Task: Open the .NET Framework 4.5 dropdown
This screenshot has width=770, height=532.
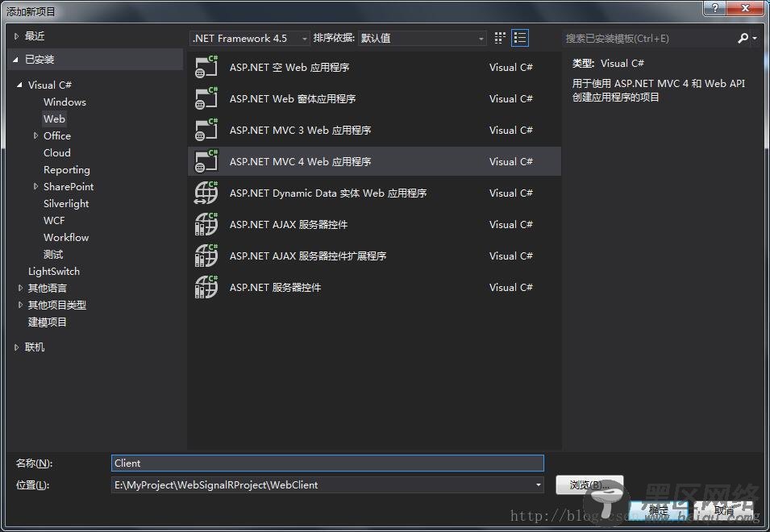Action: pyautogui.click(x=249, y=38)
